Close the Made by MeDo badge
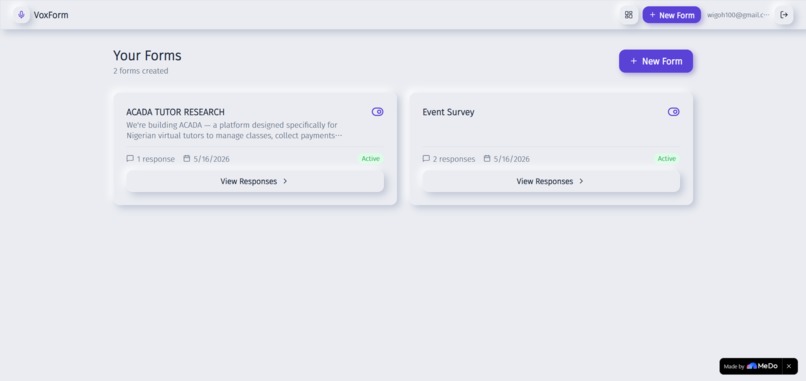 click(789, 366)
